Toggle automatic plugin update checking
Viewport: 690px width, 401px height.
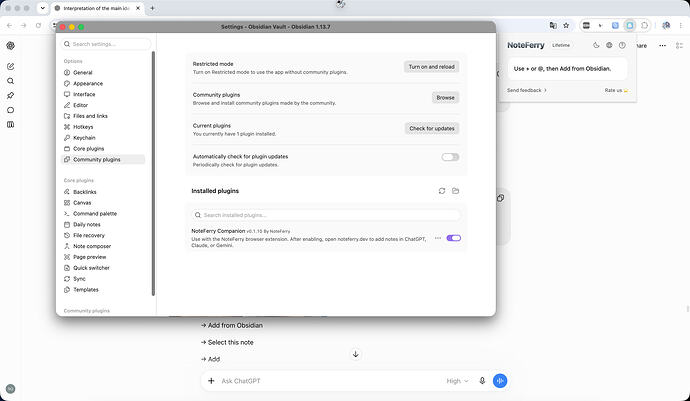[450, 157]
